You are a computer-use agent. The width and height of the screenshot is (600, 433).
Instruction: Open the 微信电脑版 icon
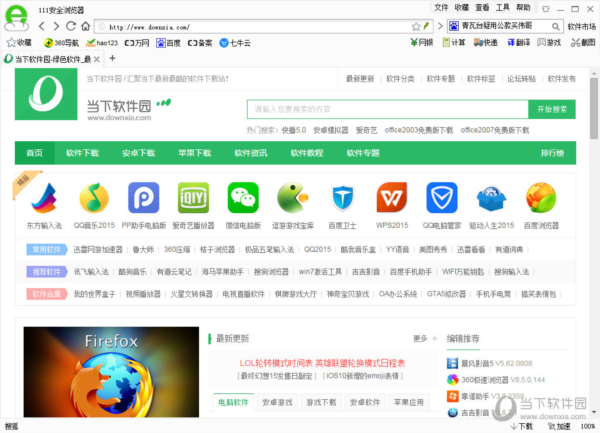243,198
